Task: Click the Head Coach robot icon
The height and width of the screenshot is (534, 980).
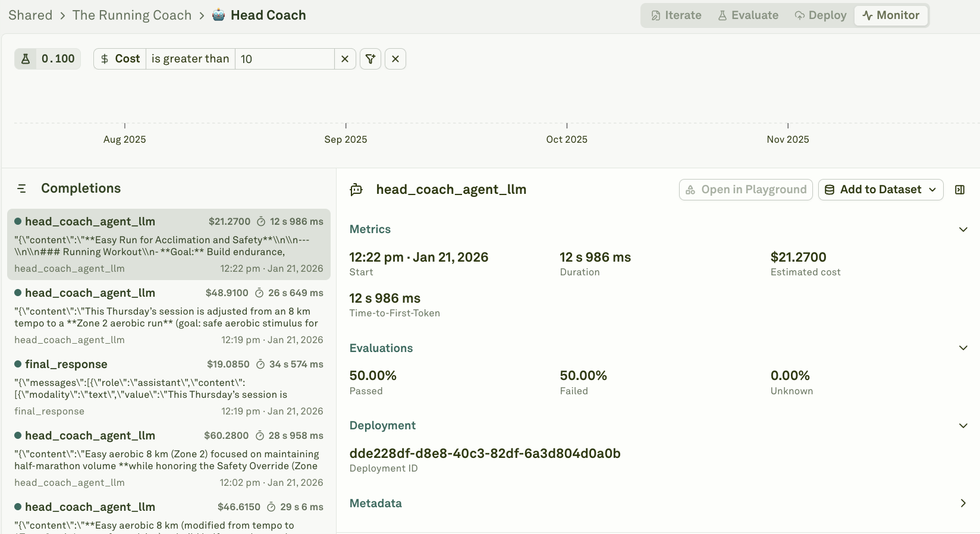Action: pyautogui.click(x=219, y=15)
